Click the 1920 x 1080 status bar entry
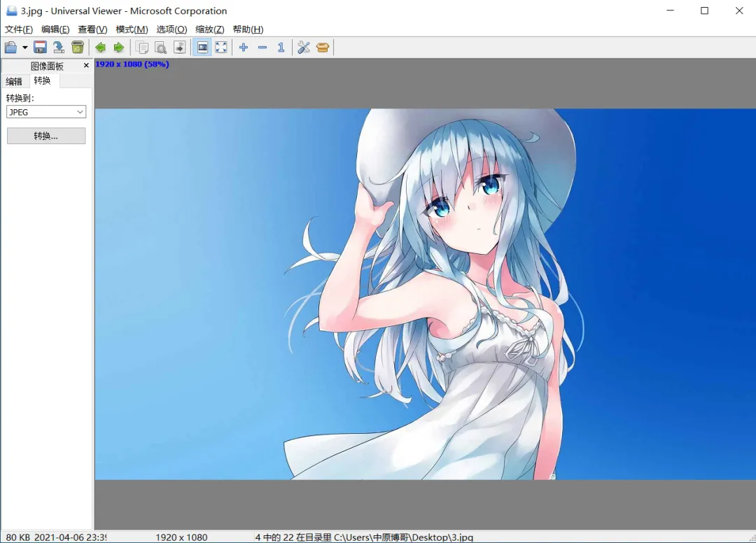 click(x=181, y=537)
